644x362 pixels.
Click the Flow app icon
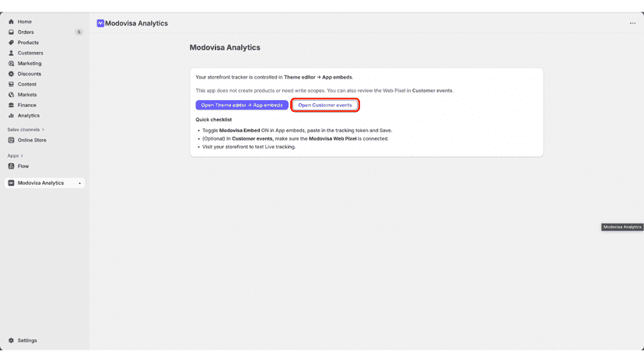click(x=11, y=166)
